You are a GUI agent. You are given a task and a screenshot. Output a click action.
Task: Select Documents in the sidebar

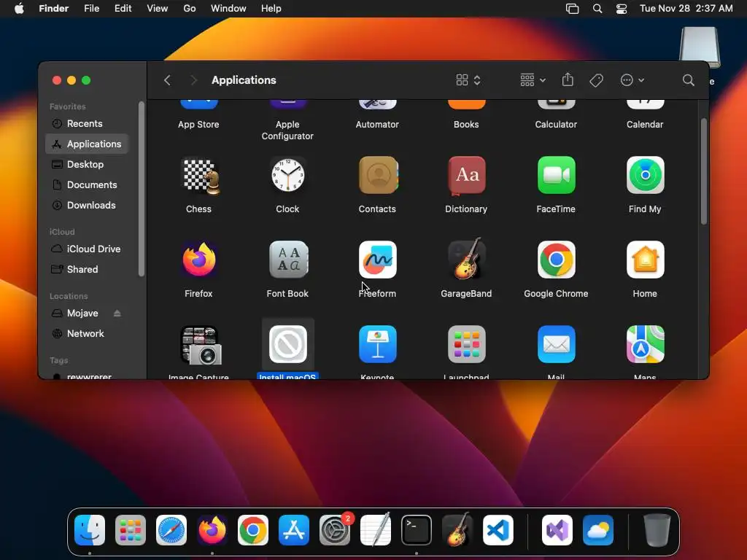point(87,184)
